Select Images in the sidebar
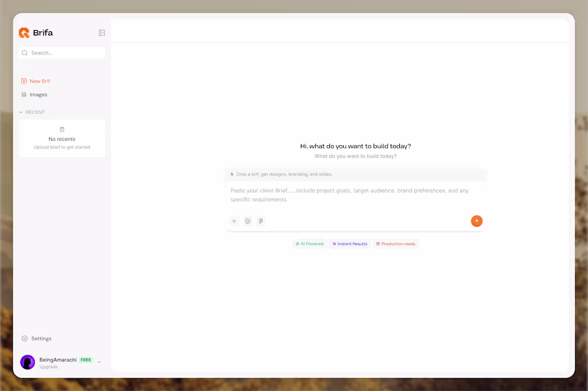 tap(38, 94)
